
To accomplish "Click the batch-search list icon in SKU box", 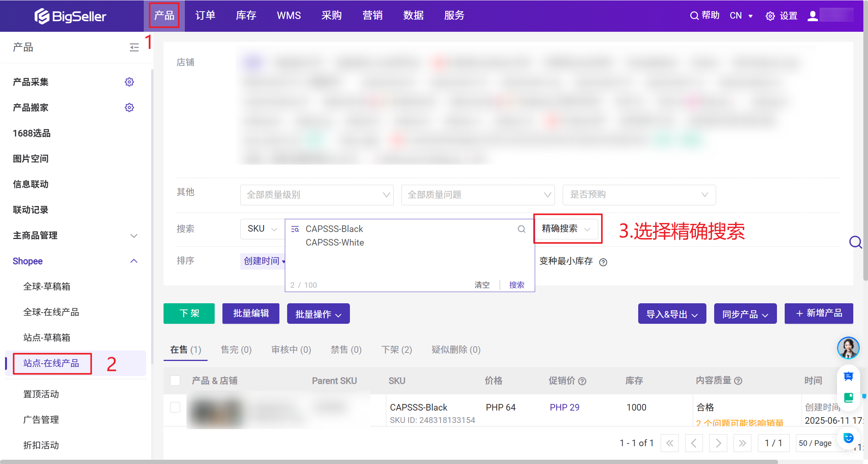I will coord(295,229).
